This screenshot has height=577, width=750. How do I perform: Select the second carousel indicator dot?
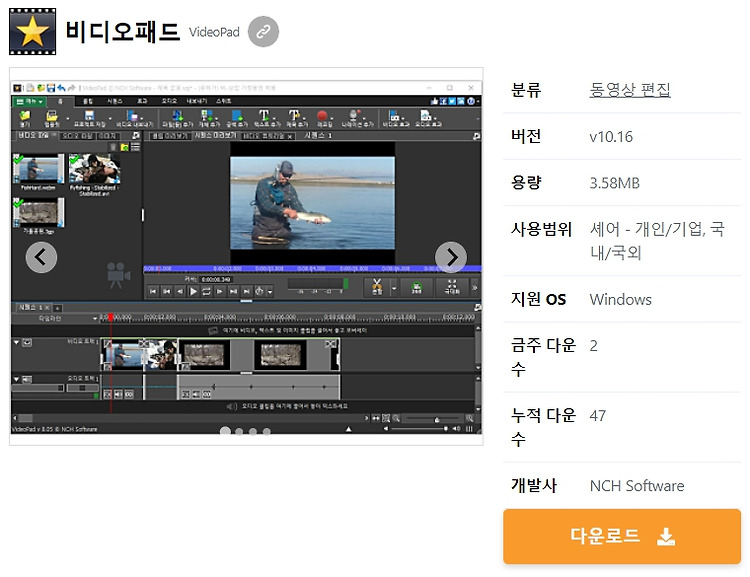point(239,432)
